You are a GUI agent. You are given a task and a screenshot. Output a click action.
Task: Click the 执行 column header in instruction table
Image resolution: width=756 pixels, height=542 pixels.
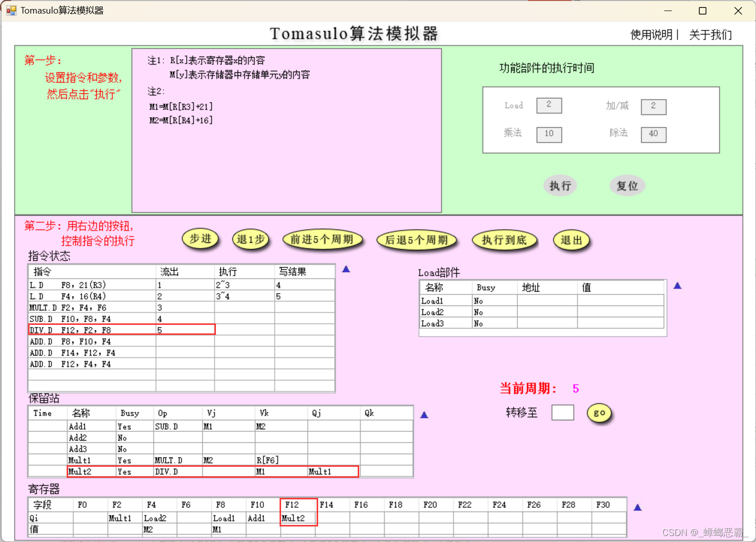pyautogui.click(x=244, y=272)
